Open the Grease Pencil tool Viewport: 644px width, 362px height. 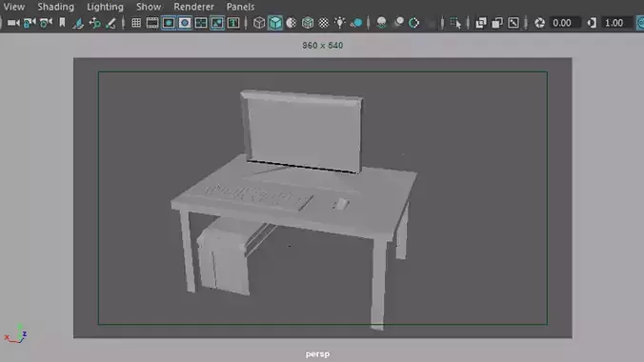(111, 23)
